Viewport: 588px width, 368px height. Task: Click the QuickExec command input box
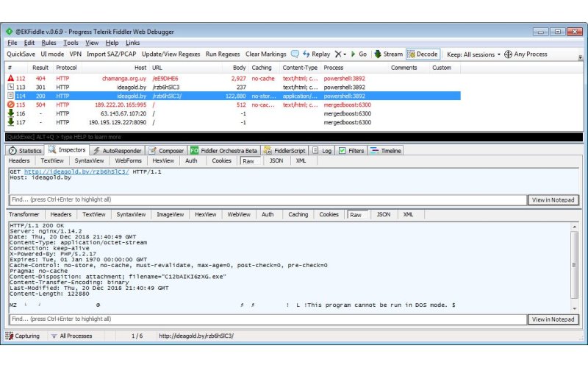pyautogui.click(x=294, y=137)
